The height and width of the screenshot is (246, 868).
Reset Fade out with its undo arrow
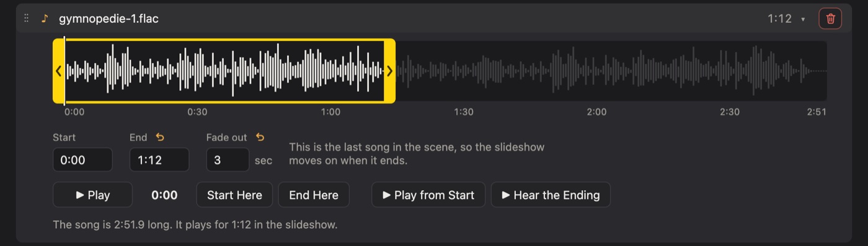260,138
